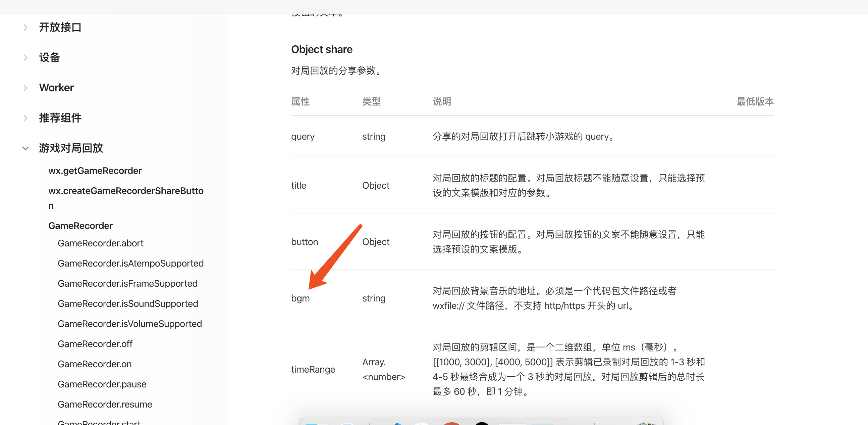868x425 pixels.
Task: Open the GameRecorder.on entry
Action: tap(94, 364)
